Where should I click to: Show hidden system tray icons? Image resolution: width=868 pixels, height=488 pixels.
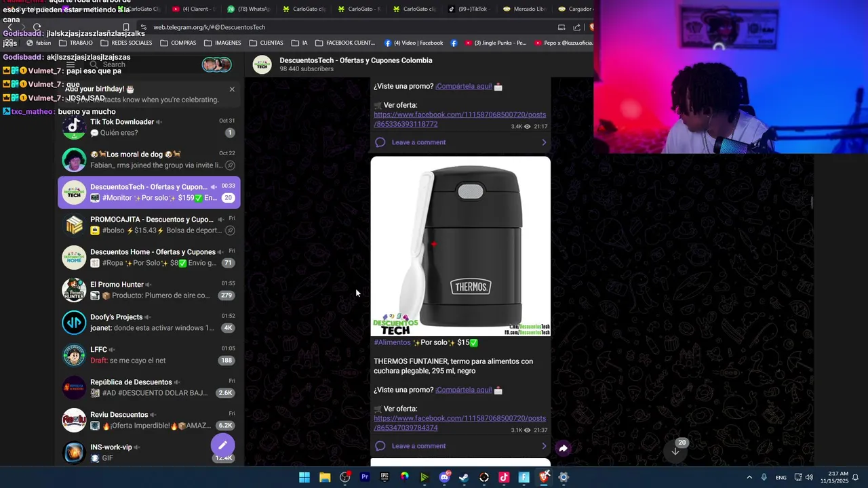[x=749, y=477]
